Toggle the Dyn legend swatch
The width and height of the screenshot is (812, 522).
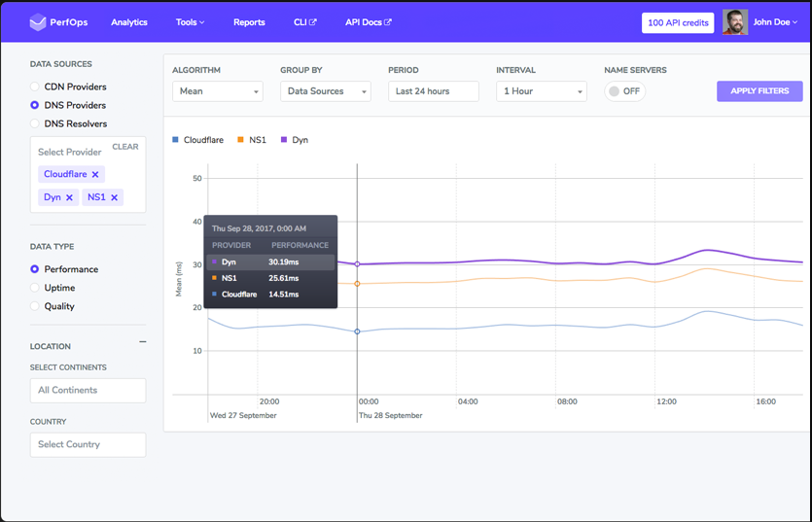(x=284, y=140)
